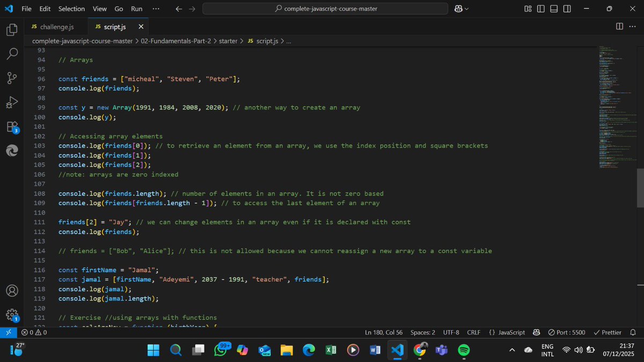Image resolution: width=644 pixels, height=362 pixels.
Task: Click the Port : 5500 Live Server item
Action: (566, 333)
